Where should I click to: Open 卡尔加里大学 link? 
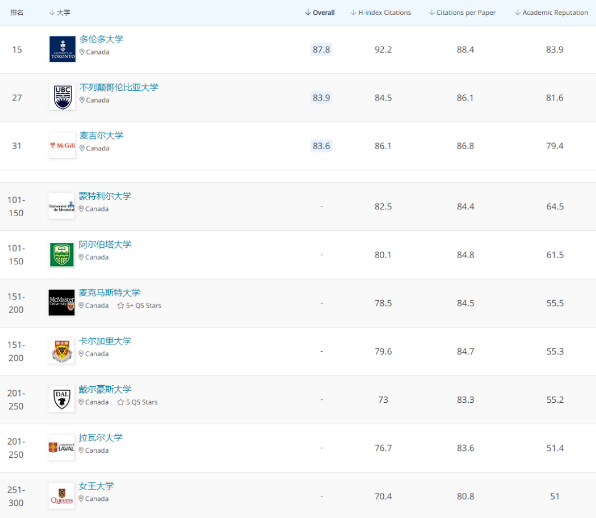click(105, 341)
